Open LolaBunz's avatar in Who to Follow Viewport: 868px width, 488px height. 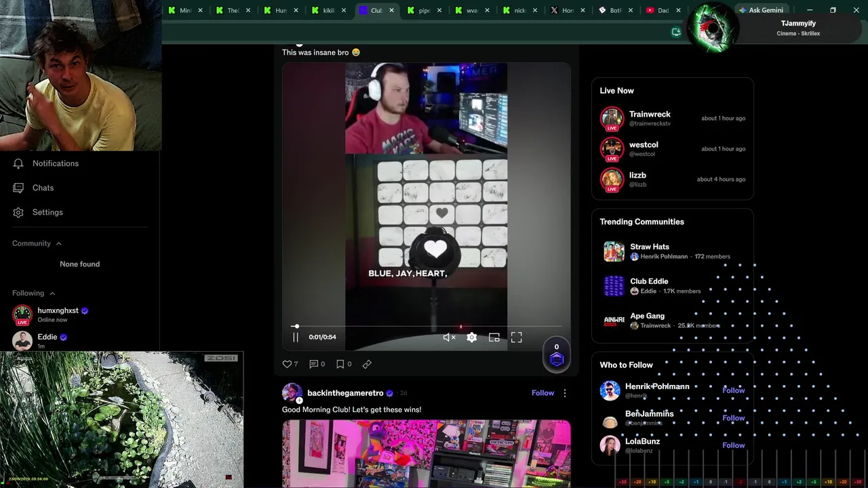(x=610, y=445)
